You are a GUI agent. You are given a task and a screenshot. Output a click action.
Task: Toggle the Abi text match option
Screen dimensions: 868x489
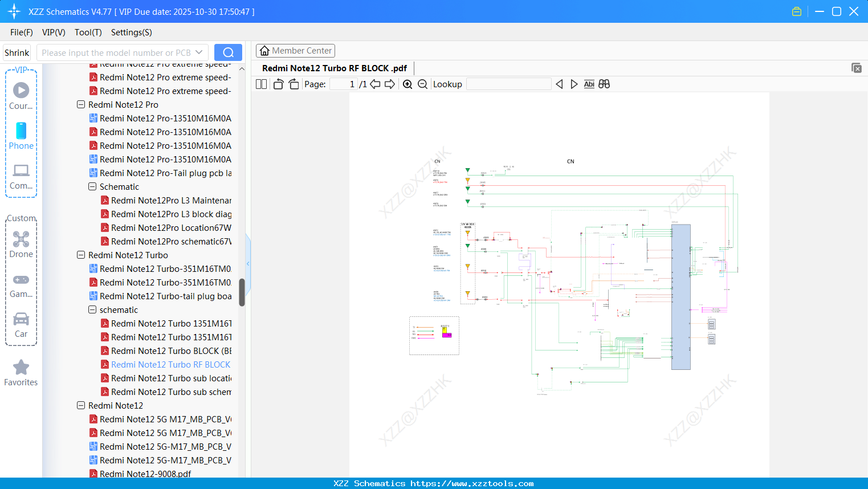pyautogui.click(x=589, y=84)
